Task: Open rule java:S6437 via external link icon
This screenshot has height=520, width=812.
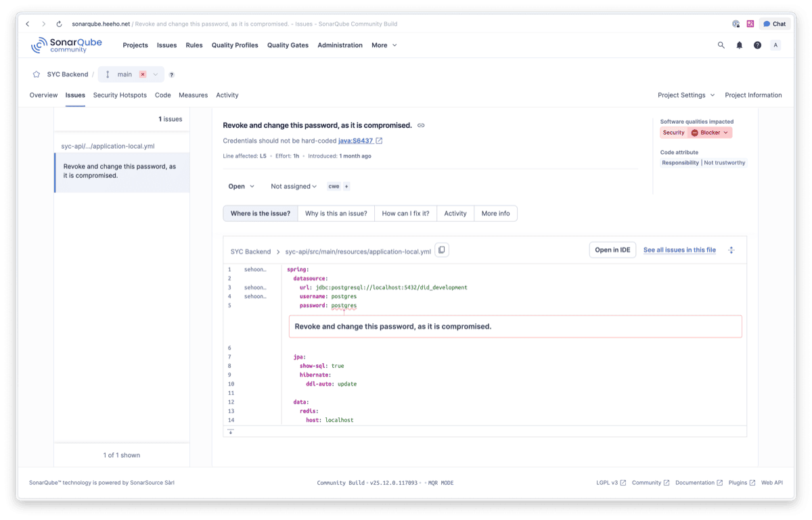Action: click(x=378, y=141)
